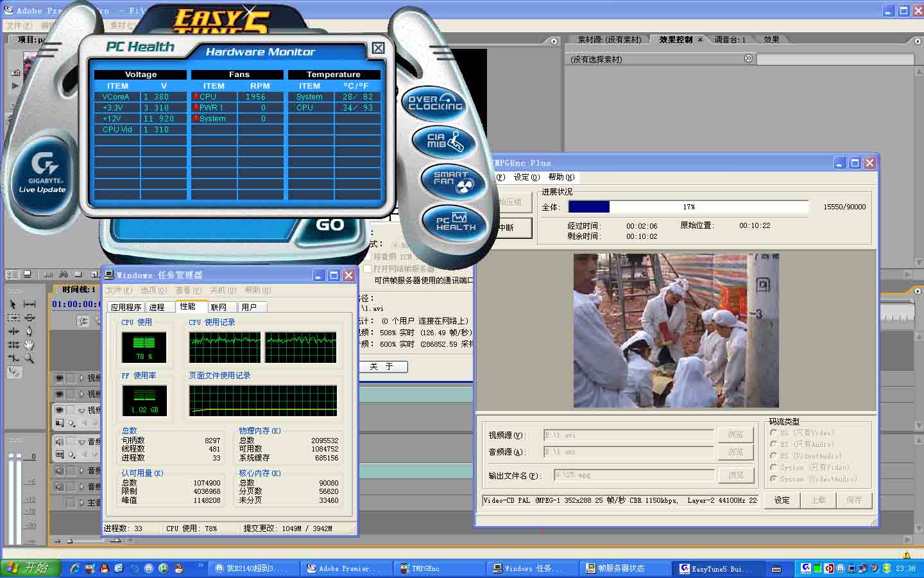Image resolution: width=924 pixels, height=578 pixels.
Task: Select the Zoom magnifier tool
Action: (30, 358)
